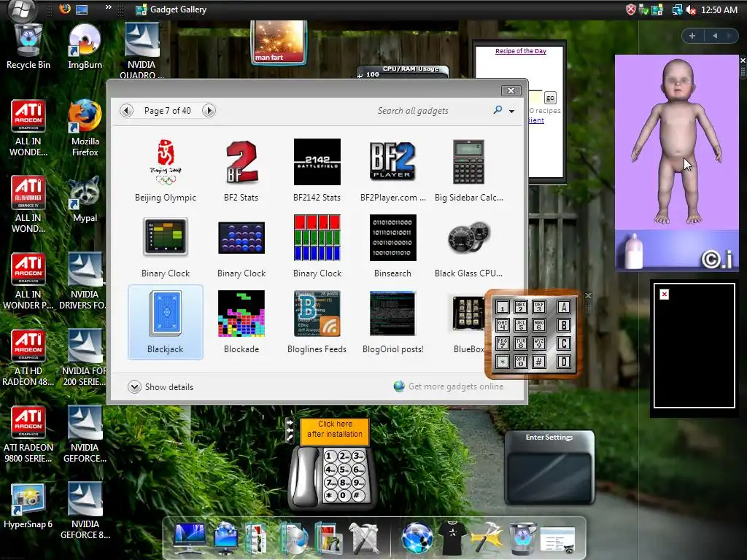Click the red security shield tray icon
This screenshot has height=560, width=747.
click(630, 9)
